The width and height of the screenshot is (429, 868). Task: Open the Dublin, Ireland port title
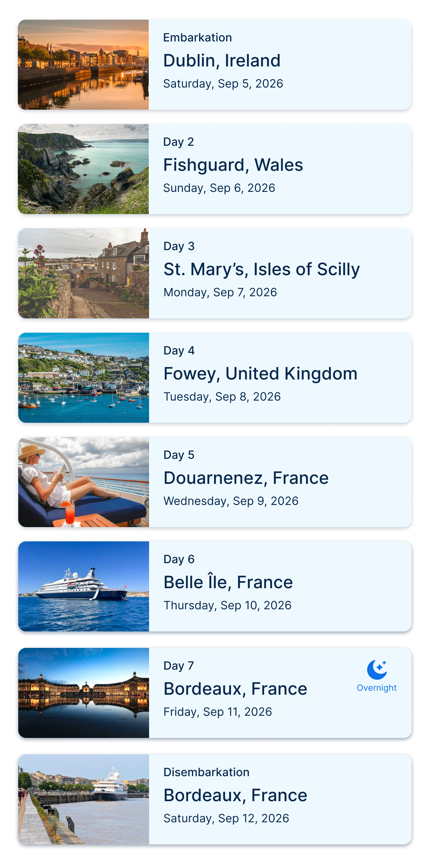(222, 60)
